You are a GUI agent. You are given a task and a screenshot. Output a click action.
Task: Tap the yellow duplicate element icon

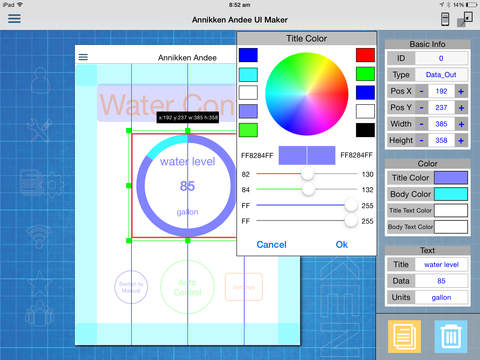click(404, 336)
